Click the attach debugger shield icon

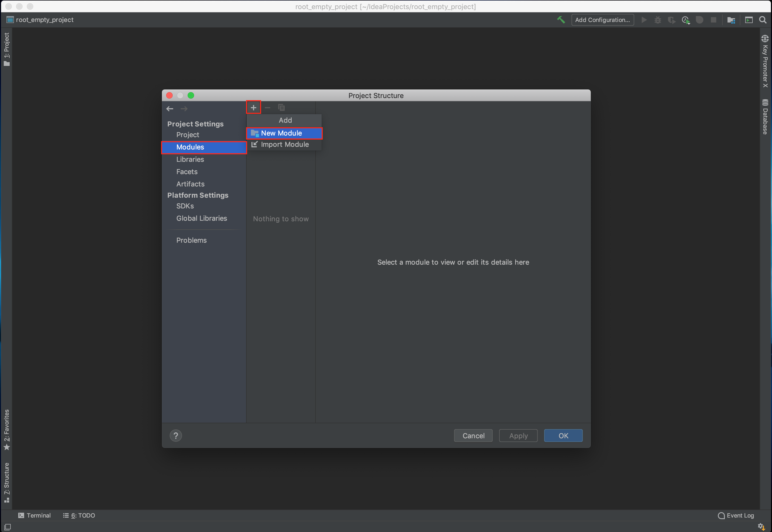(x=700, y=20)
